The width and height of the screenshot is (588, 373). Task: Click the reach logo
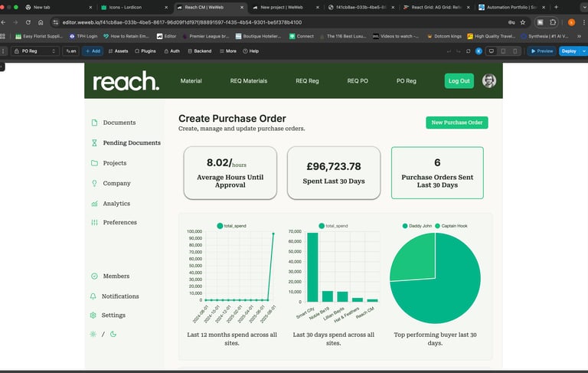[126, 80]
